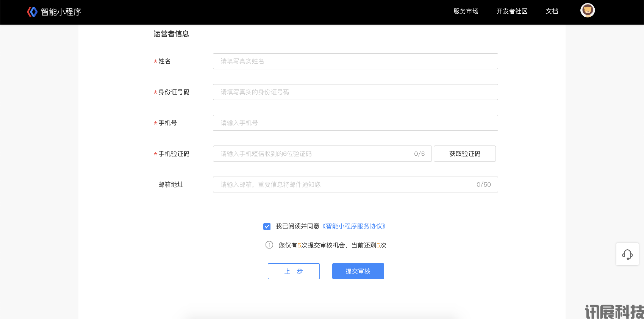644x319 pixels.
Task: Focus the 手机验证码 code input
Action: click(314, 154)
